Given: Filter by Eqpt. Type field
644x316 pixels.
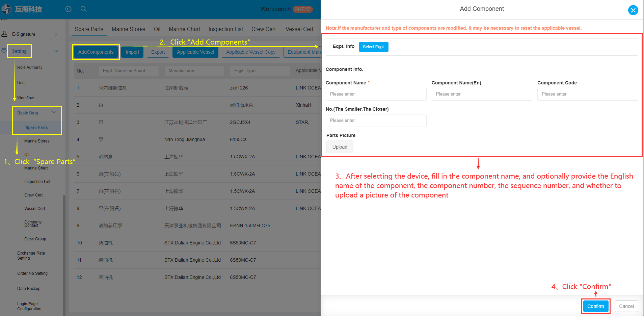Looking at the screenshot, I should click(260, 71).
